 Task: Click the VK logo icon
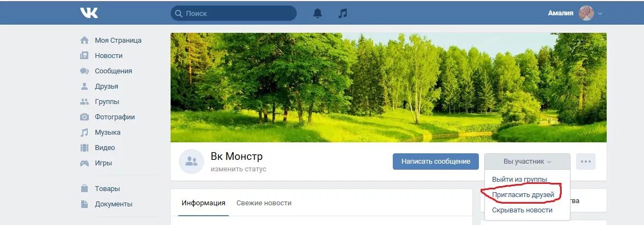coord(89,13)
